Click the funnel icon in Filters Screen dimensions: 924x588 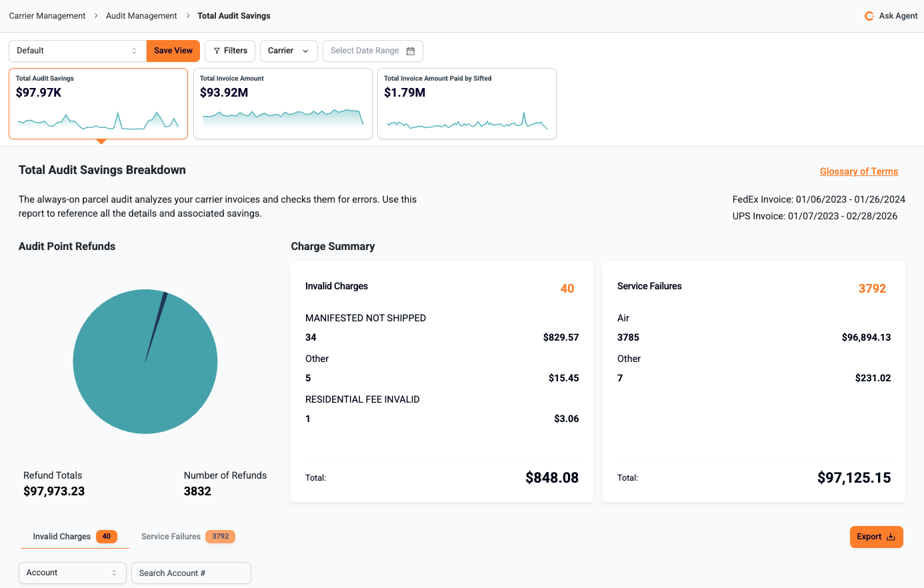coord(217,51)
